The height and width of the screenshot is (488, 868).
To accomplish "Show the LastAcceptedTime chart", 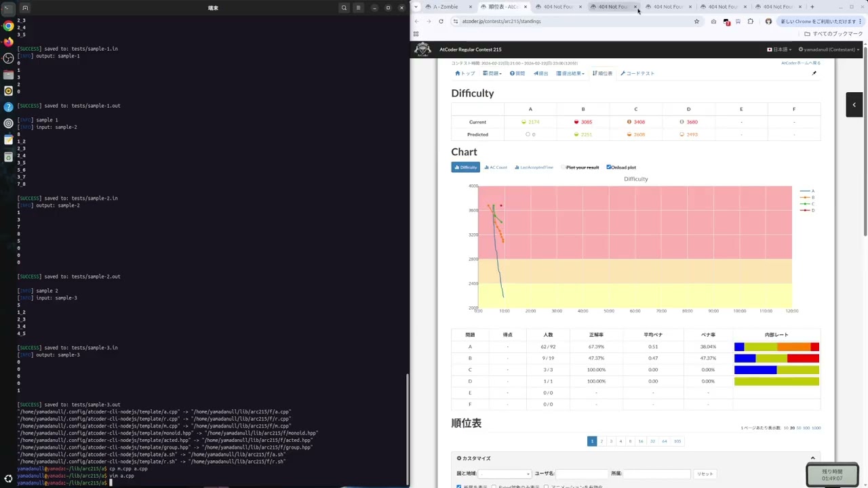I will pos(534,167).
